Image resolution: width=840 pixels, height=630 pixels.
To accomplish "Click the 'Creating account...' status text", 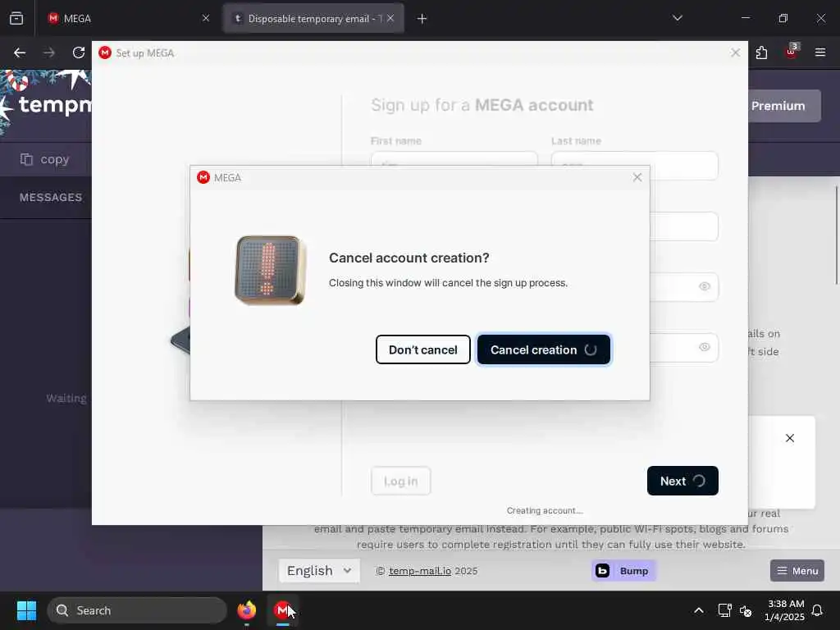I will click(545, 510).
